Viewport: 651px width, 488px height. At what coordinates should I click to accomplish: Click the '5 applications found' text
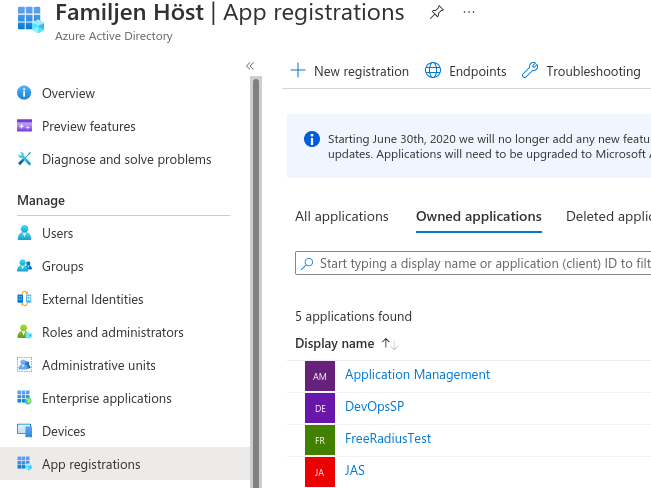pyautogui.click(x=353, y=316)
